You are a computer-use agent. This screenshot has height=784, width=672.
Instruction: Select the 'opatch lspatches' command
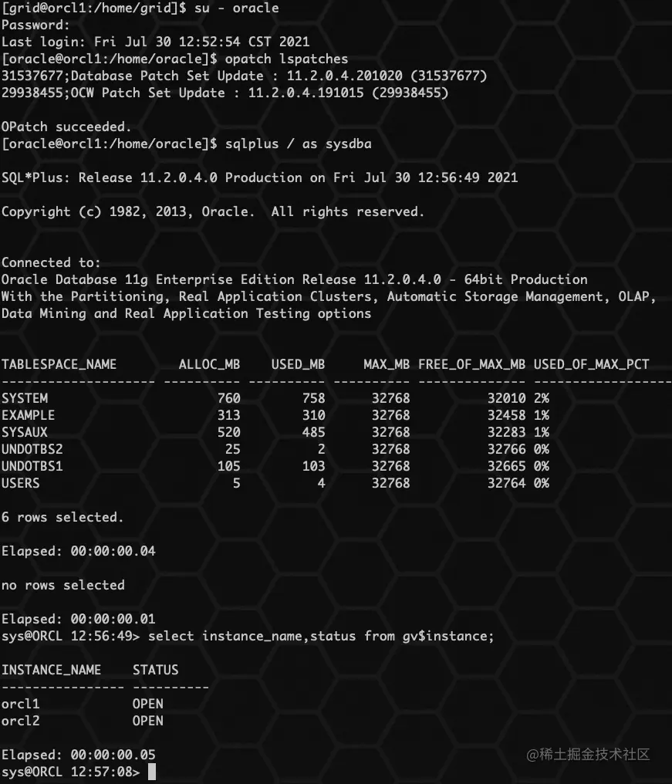(x=286, y=59)
